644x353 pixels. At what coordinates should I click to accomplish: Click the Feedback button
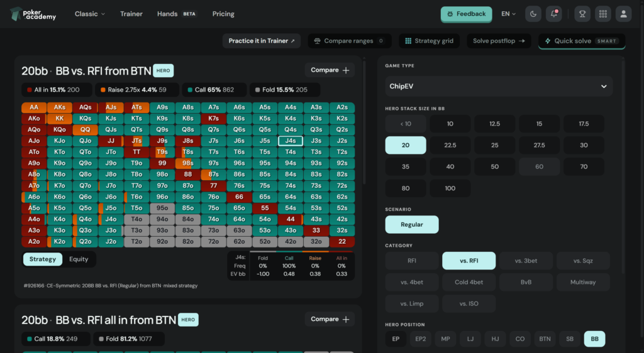(466, 14)
